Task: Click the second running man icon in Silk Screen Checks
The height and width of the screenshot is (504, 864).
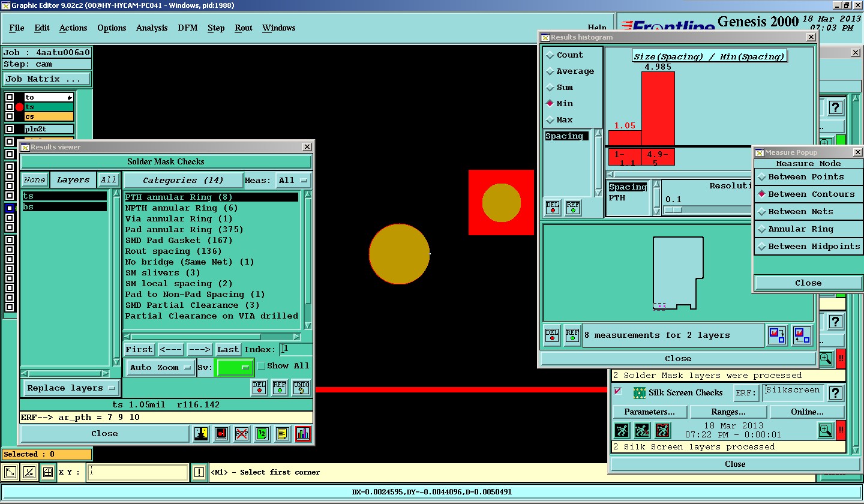Action: click(x=643, y=430)
